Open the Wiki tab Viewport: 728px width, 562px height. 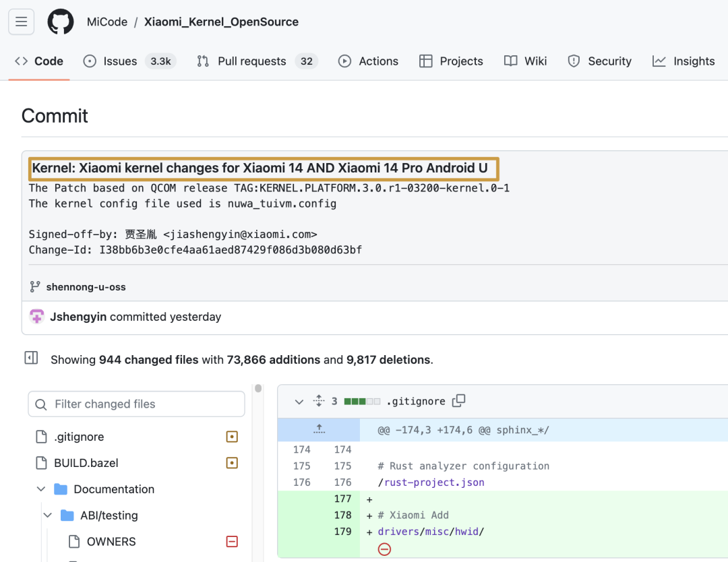[x=526, y=61]
